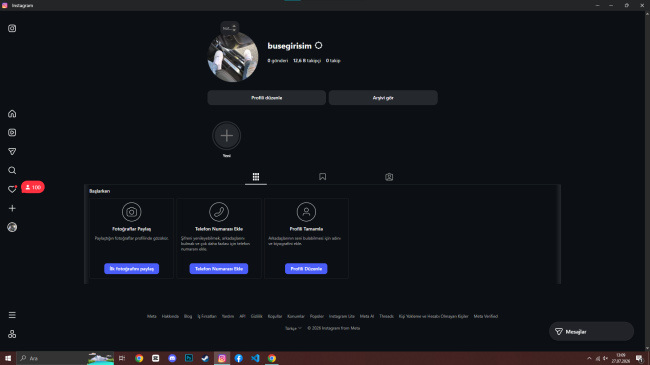Click the Create plus icon in the sidebar

click(12, 208)
